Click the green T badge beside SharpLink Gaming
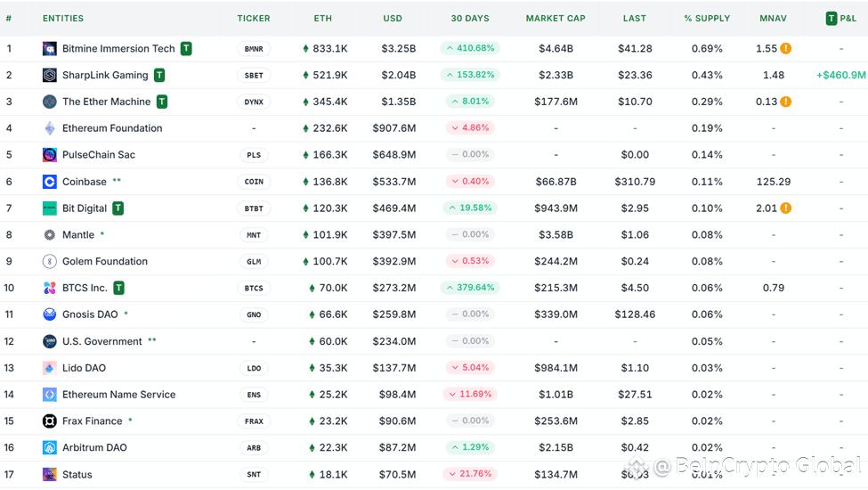This screenshot has height=490, width=868. coord(159,76)
